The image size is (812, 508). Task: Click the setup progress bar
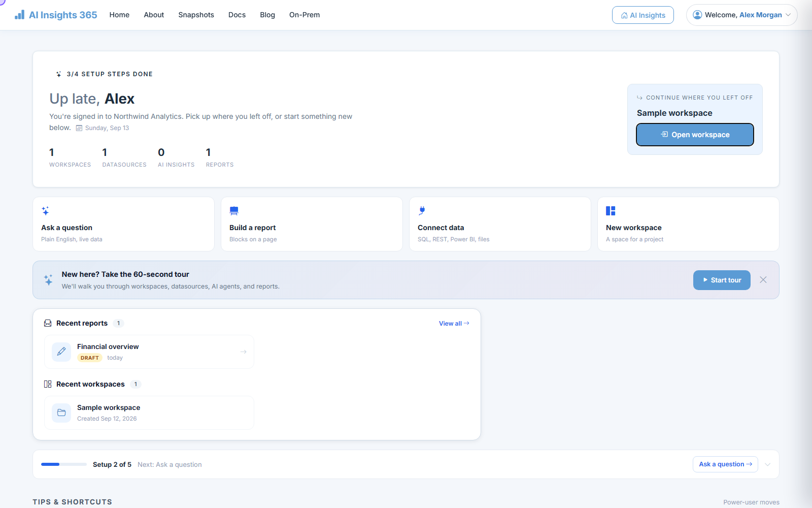coord(64,464)
